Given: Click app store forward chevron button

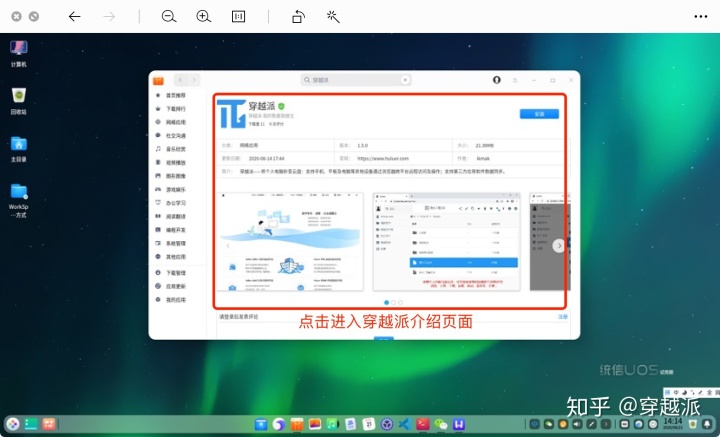Looking at the screenshot, I should (x=194, y=80).
